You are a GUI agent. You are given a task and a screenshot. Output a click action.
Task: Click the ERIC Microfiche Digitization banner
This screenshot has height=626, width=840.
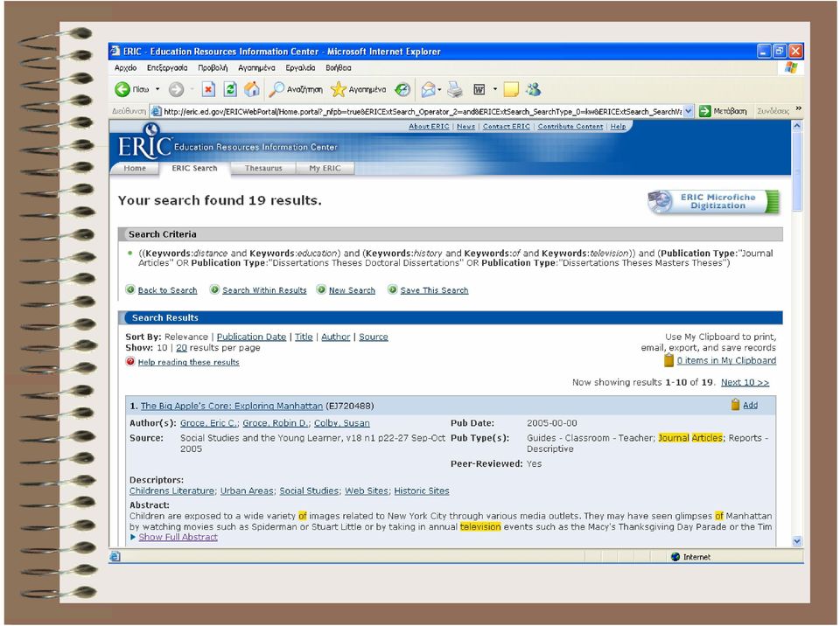(x=713, y=202)
